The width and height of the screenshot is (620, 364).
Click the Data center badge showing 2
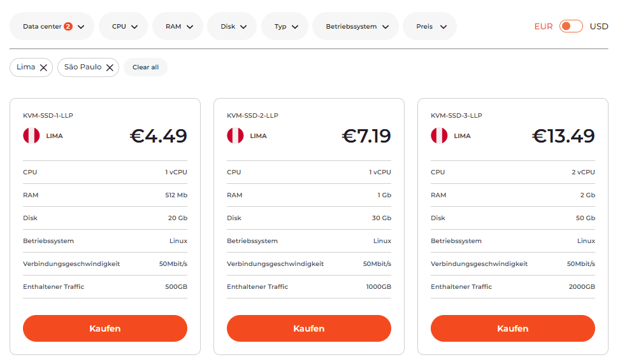click(x=68, y=27)
